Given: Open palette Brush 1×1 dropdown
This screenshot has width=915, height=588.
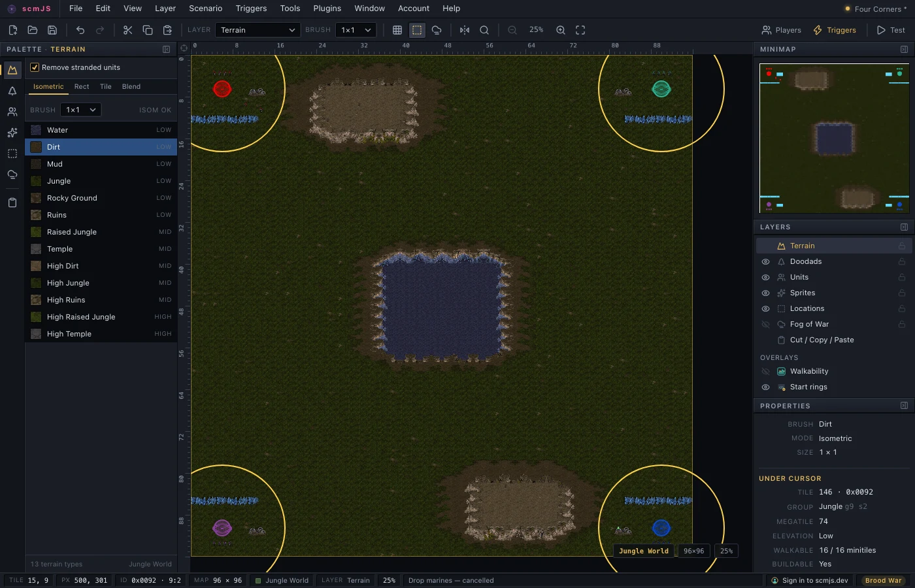Looking at the screenshot, I should (x=81, y=110).
